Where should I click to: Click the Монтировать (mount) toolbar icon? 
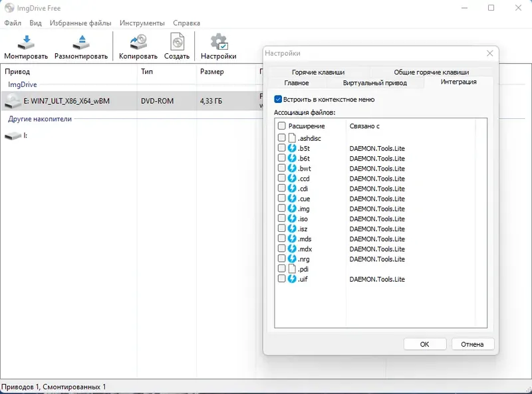(x=26, y=43)
